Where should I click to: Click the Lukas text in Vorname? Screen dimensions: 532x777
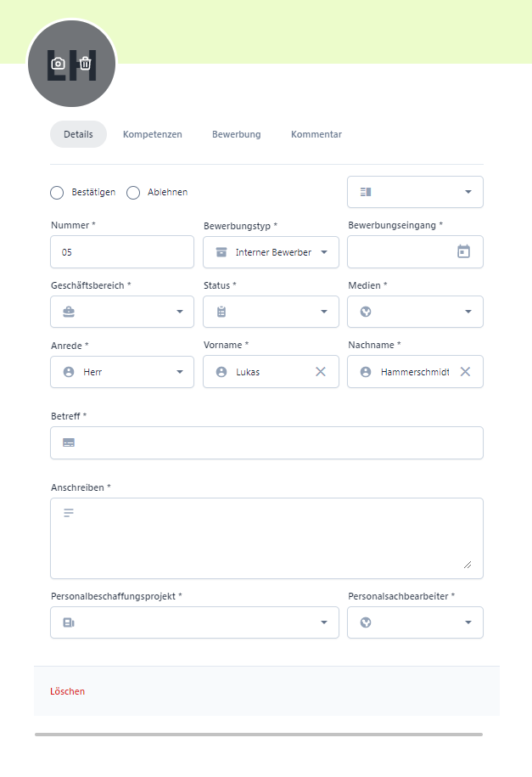(248, 372)
